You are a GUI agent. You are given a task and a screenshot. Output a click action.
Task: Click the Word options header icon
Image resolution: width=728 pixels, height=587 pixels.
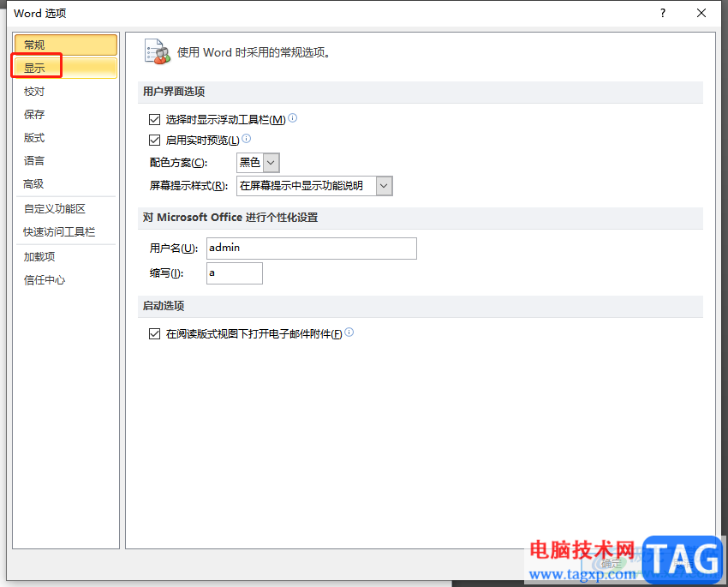157,51
